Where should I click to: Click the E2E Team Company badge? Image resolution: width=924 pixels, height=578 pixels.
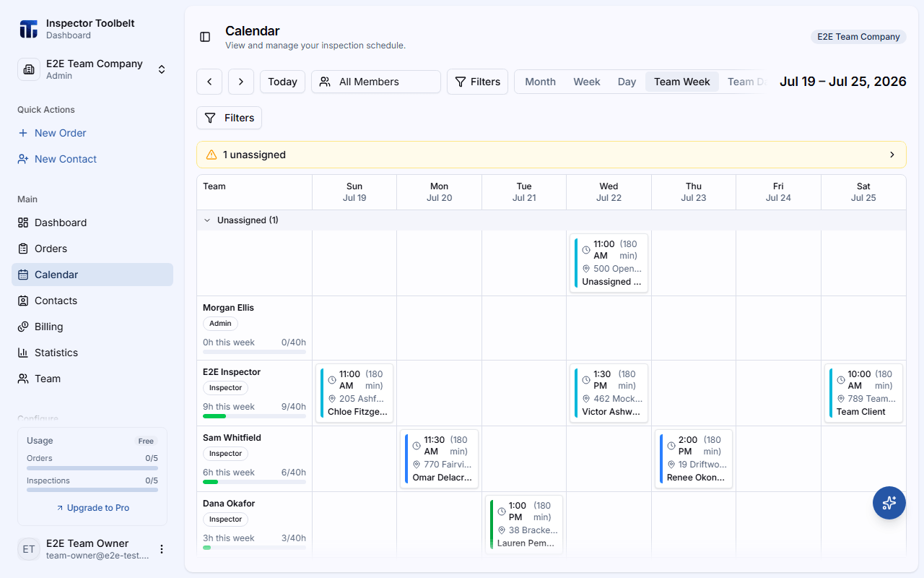coord(858,37)
